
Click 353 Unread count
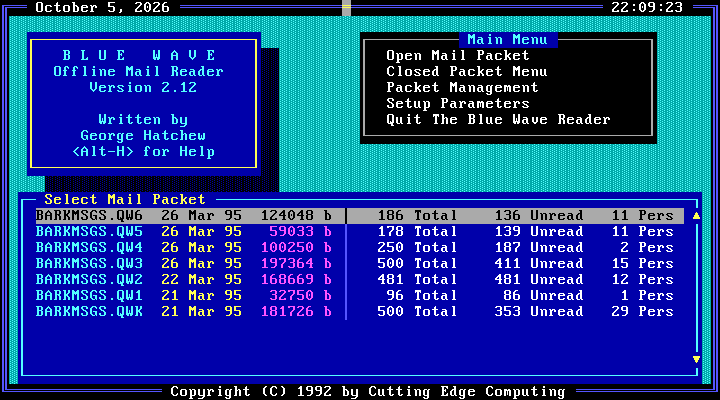coord(539,312)
